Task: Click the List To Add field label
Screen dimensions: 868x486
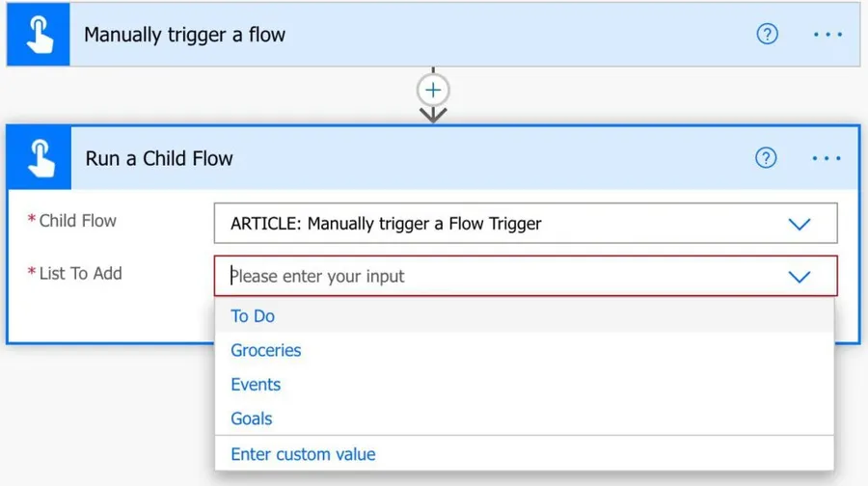Action: click(x=80, y=274)
